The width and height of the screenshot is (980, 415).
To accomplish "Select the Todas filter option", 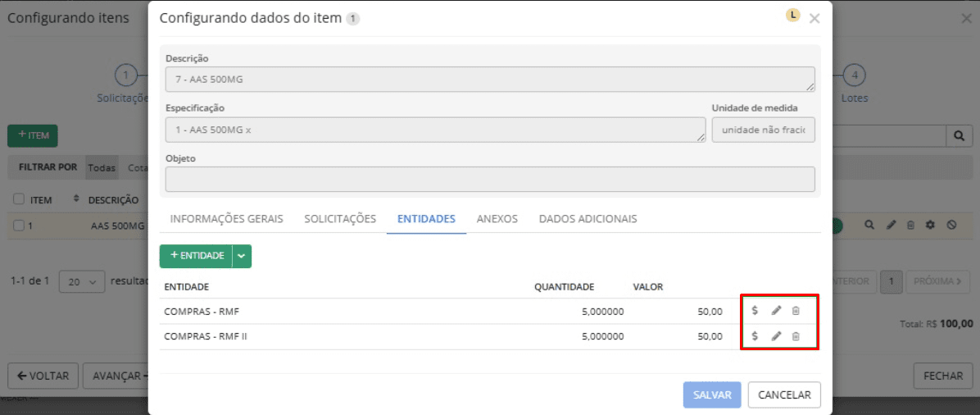I will click(102, 168).
